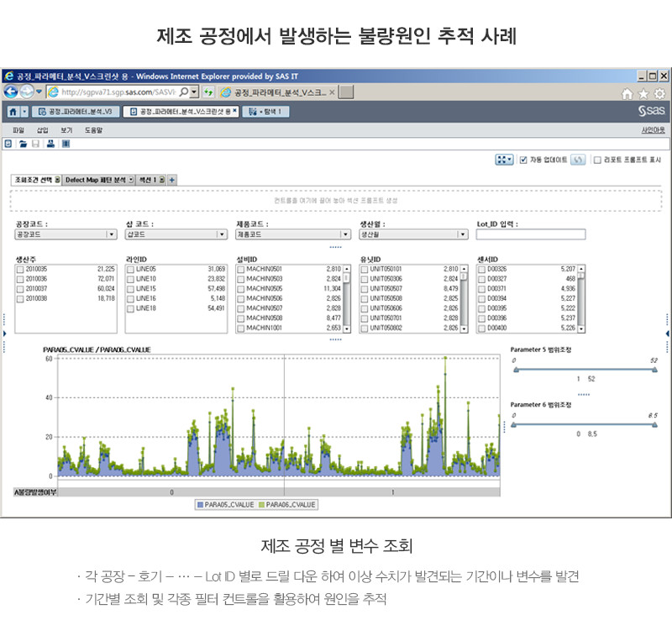Click the 사인아웃 sign-out link
672x641 pixels.
tap(653, 130)
